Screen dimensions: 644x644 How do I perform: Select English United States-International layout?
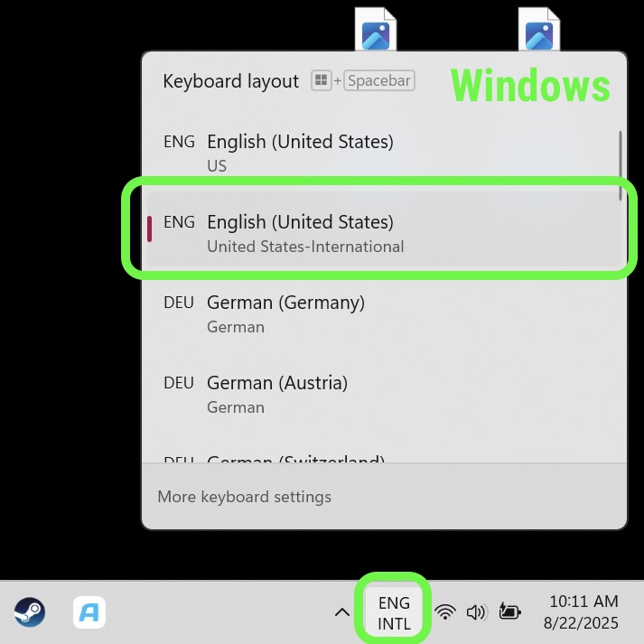pos(384,229)
